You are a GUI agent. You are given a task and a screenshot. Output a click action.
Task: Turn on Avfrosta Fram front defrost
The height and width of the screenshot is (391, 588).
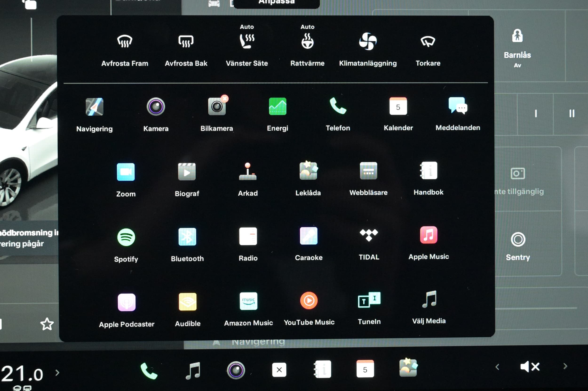[x=125, y=50]
